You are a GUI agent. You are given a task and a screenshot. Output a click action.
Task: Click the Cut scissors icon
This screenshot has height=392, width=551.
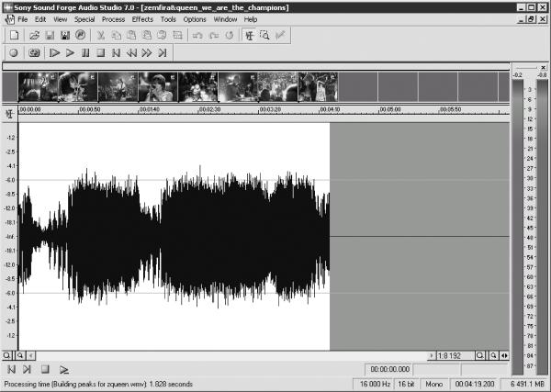101,35
